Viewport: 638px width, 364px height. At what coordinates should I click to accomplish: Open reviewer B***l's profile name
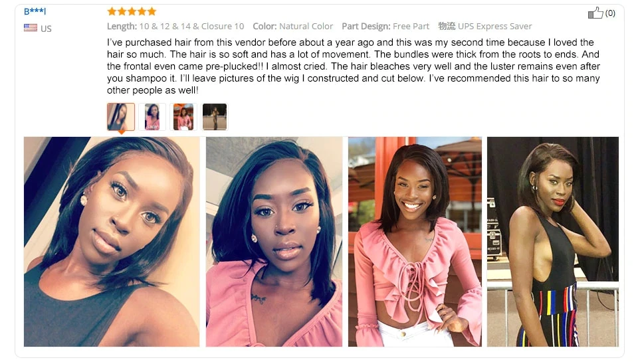(x=35, y=11)
